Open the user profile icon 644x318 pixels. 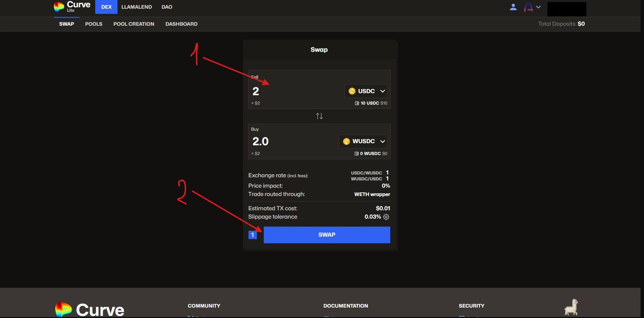[x=513, y=7]
